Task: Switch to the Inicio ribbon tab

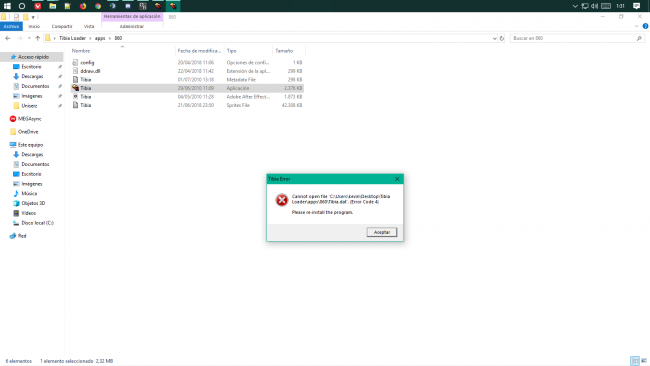Action: click(34, 26)
